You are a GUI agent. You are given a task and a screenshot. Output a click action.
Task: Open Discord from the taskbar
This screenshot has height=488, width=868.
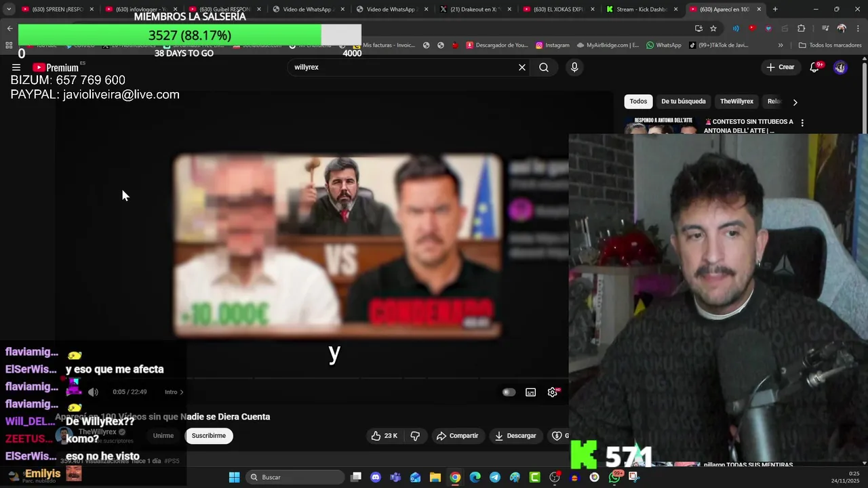376,477
